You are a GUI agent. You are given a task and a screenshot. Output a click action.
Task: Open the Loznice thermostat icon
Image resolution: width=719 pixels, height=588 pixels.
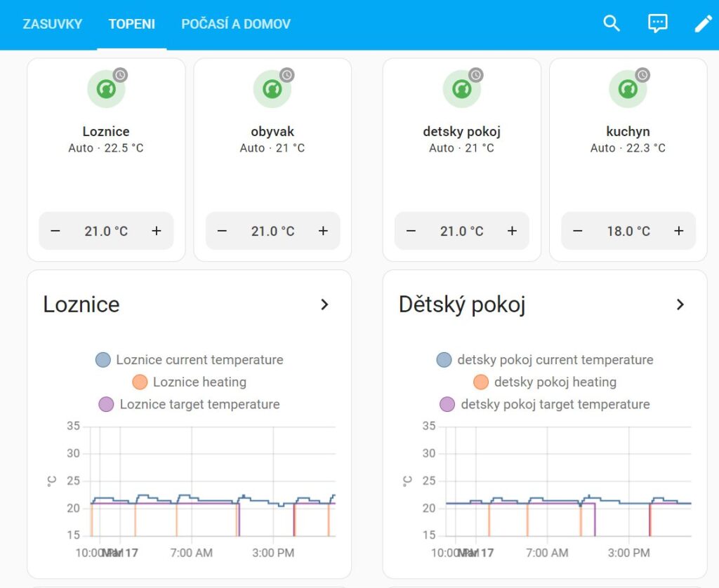point(107,88)
